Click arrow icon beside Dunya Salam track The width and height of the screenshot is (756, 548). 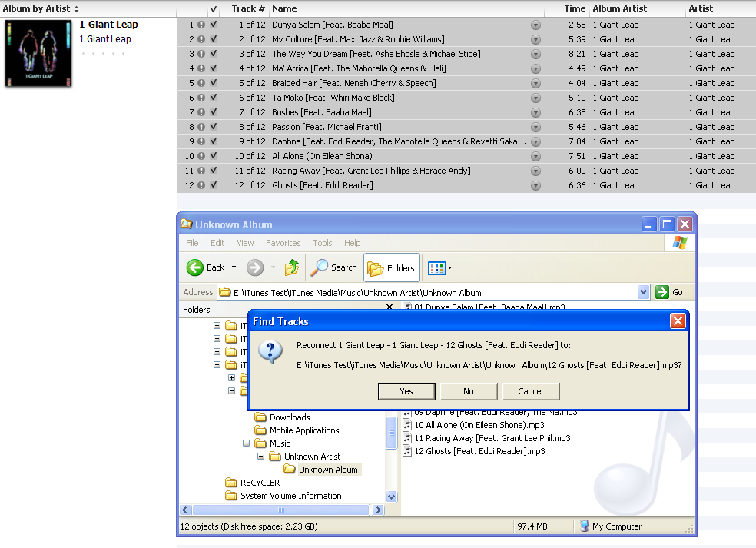pyautogui.click(x=535, y=25)
